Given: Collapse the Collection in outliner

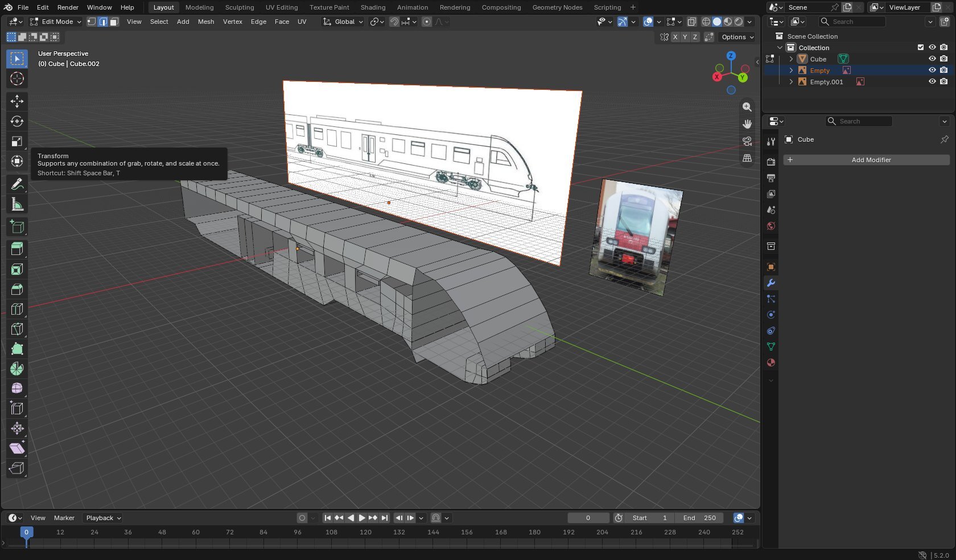Looking at the screenshot, I should (x=780, y=47).
